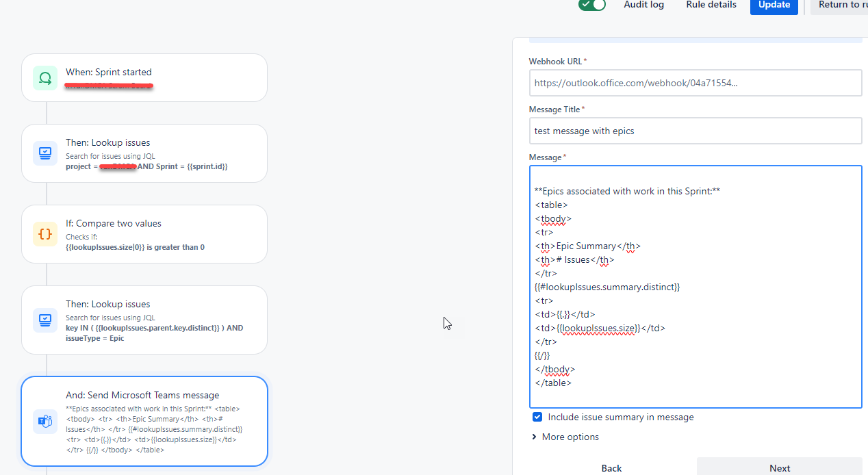Open Rule details
This screenshot has height=475, width=868.
coord(711,5)
